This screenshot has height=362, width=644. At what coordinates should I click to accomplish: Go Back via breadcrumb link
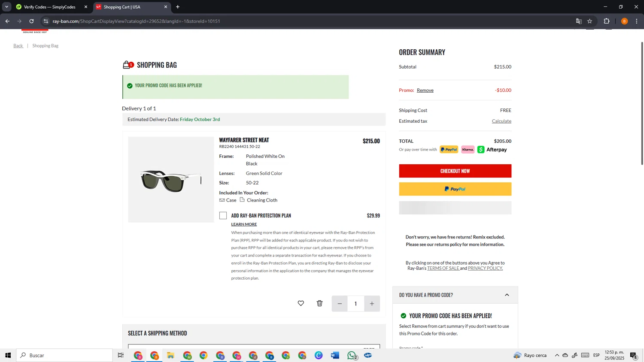point(18,45)
